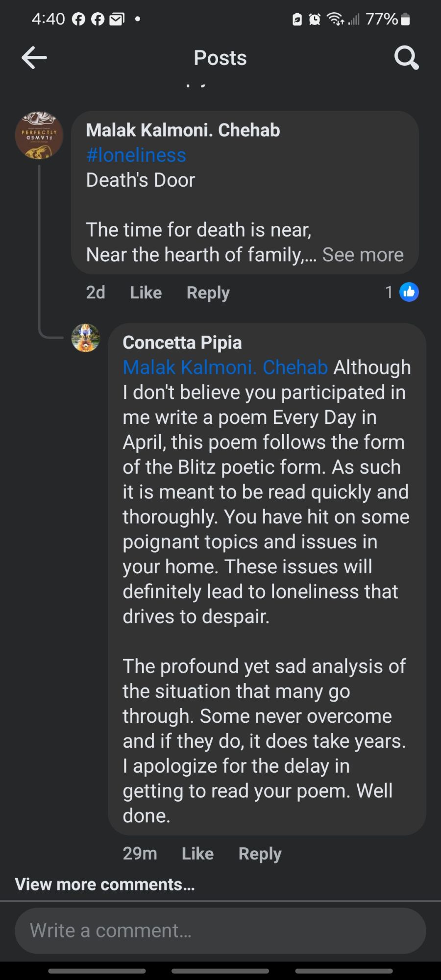Screen dimensions: 441x980
Task: Reply to Malak Kalmoni Chehab's comment
Action: point(208,293)
